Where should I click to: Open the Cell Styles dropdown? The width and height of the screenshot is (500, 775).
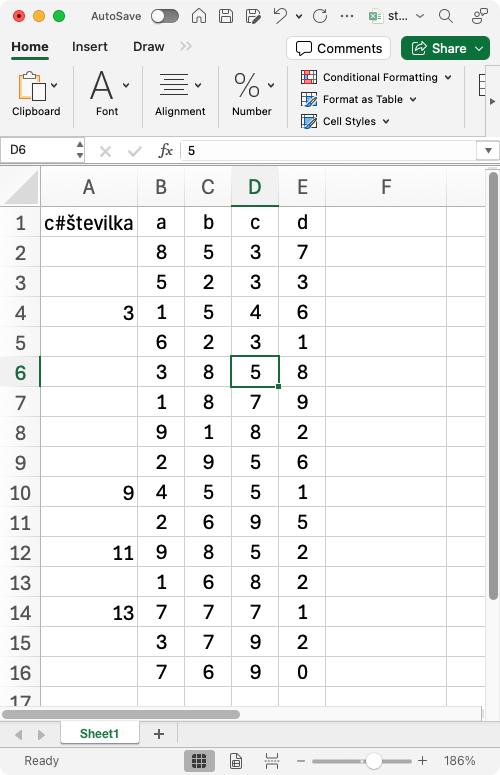(x=345, y=121)
